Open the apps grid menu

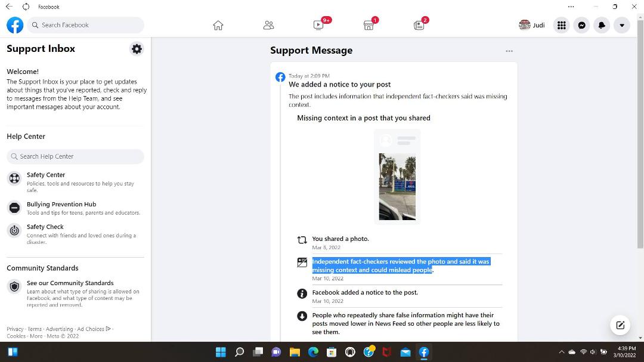click(562, 25)
